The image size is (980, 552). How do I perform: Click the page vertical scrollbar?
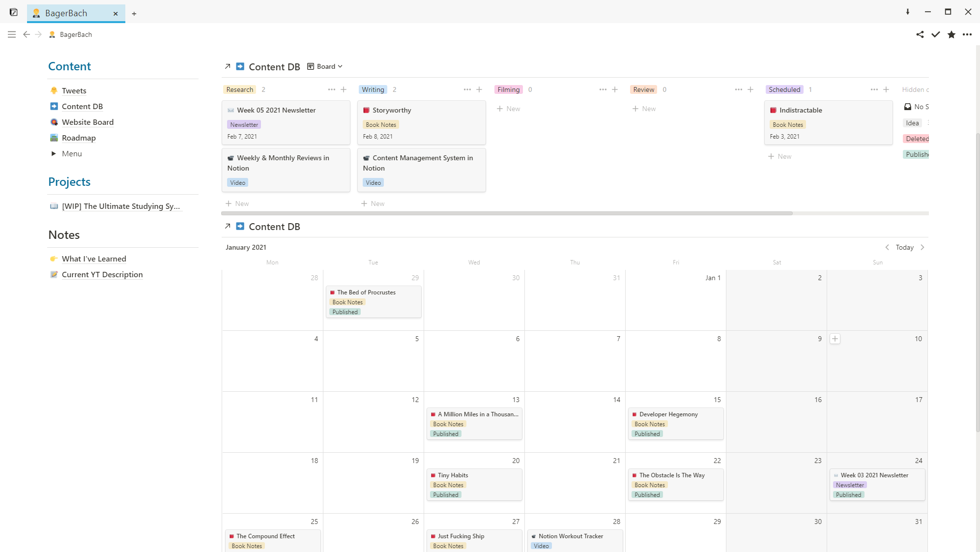[x=978, y=283]
